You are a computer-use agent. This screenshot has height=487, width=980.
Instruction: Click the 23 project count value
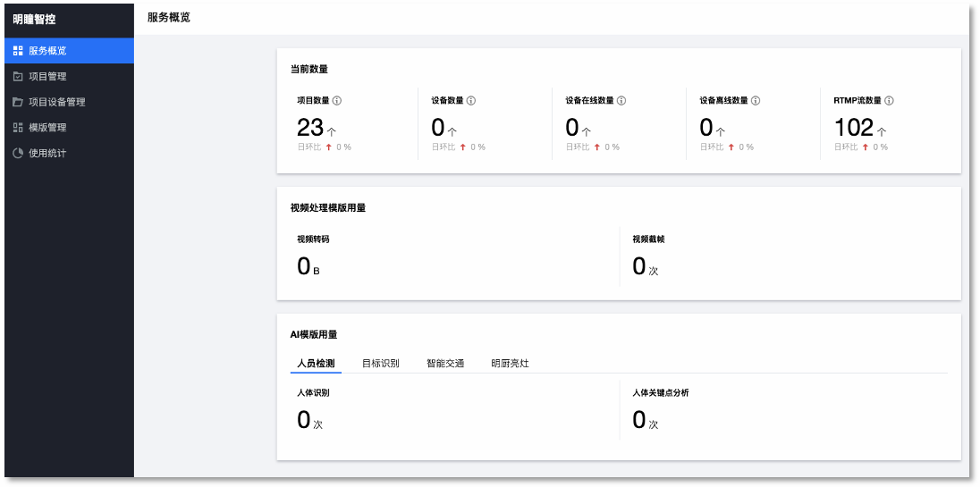[x=309, y=128]
